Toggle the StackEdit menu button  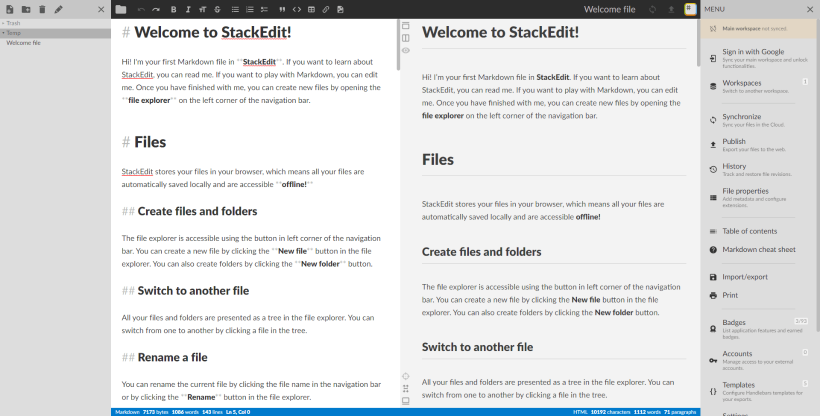690,9
